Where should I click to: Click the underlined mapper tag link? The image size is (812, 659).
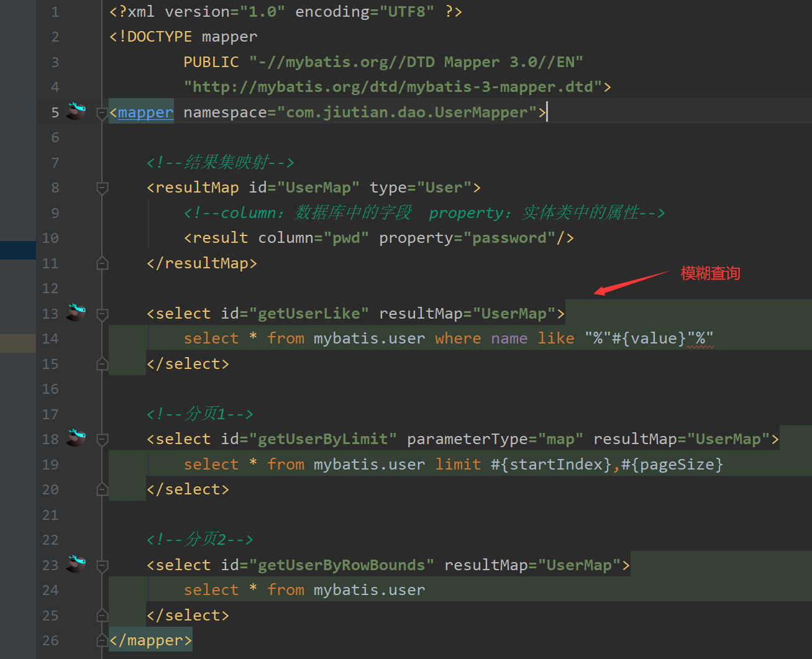(145, 112)
